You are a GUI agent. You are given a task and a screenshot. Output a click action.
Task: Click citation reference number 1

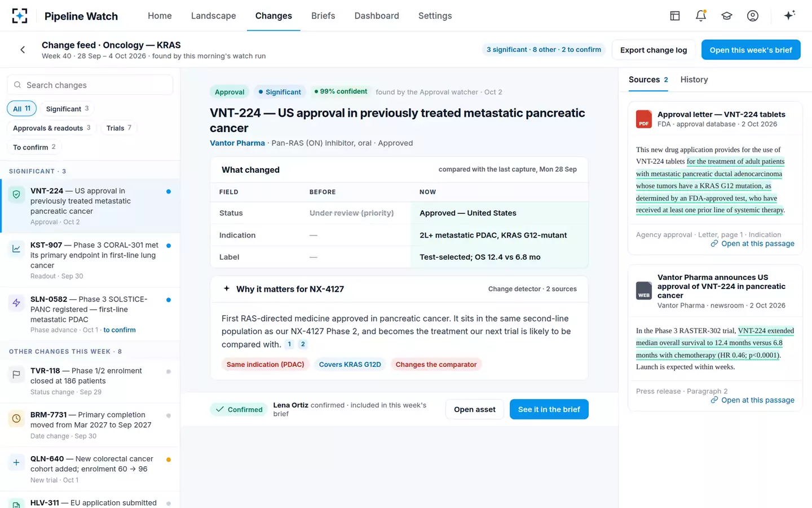click(289, 344)
